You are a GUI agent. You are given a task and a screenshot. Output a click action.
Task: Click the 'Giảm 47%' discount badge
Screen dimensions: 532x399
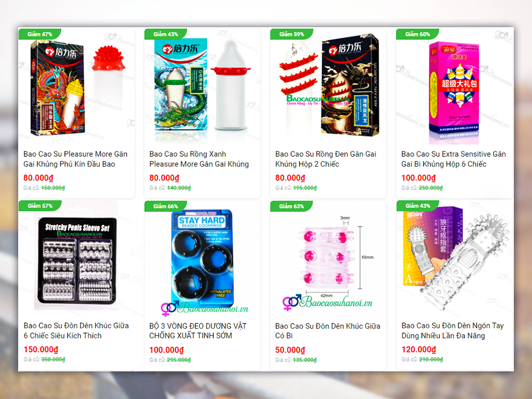[x=40, y=34]
